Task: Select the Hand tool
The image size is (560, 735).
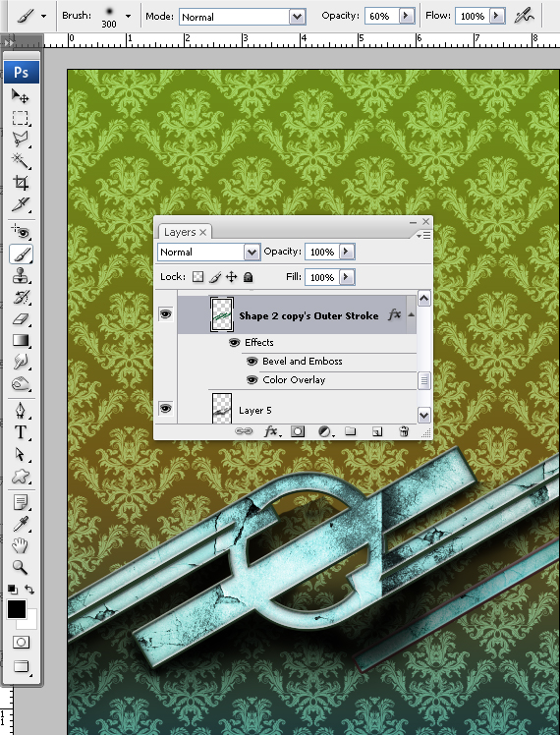Action: 21,545
